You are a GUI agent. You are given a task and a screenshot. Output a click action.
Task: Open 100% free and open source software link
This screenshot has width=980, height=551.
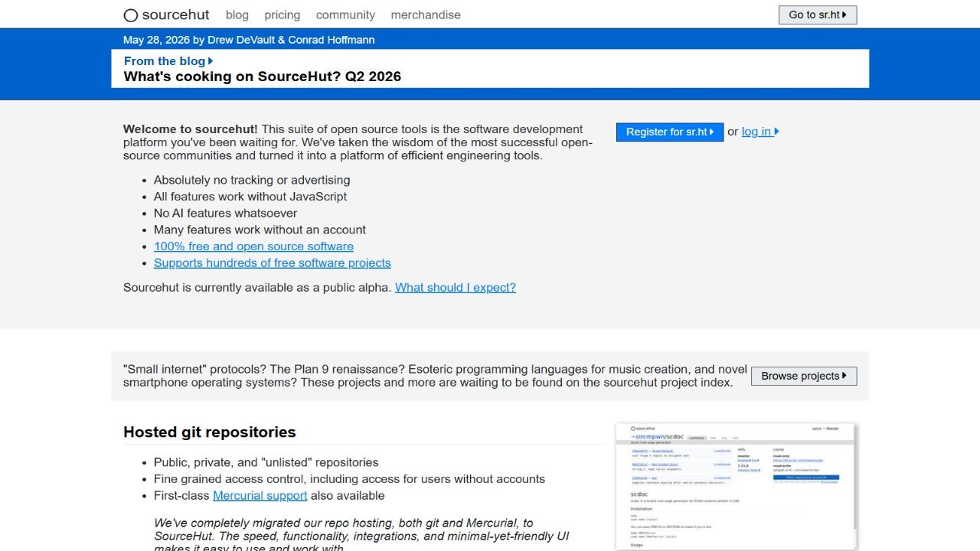tap(253, 246)
